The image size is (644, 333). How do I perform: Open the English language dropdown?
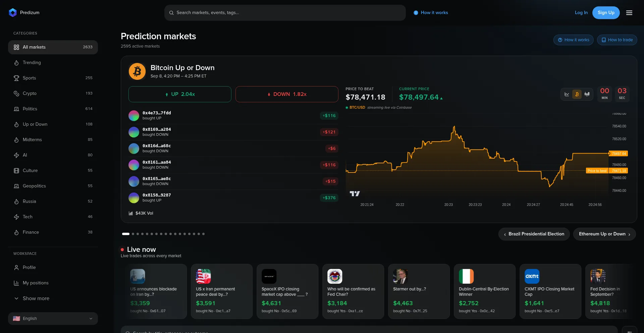pos(53,319)
